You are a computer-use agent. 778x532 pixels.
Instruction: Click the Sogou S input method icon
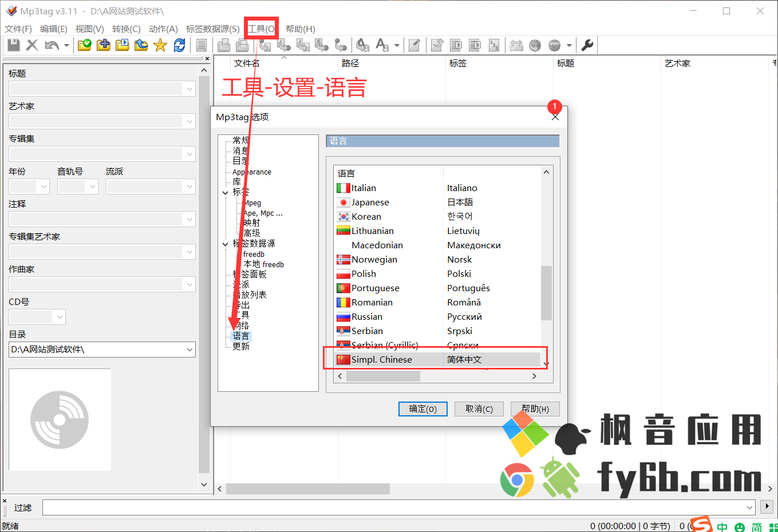point(702,525)
